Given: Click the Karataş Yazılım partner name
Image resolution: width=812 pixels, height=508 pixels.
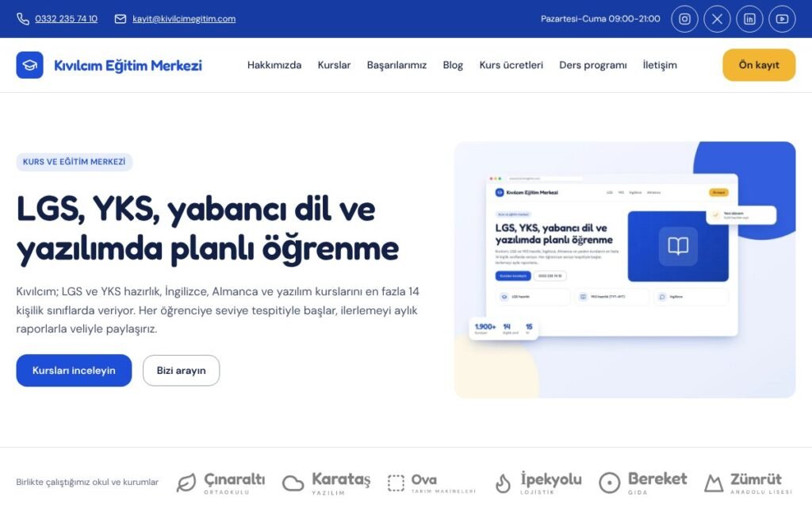Looking at the screenshot, I should (341, 483).
